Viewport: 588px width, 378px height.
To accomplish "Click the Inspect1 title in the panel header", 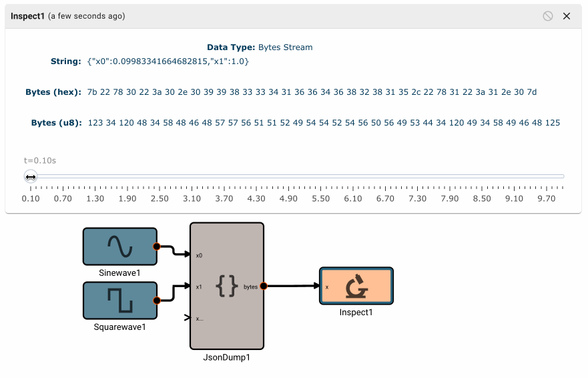I will [28, 16].
